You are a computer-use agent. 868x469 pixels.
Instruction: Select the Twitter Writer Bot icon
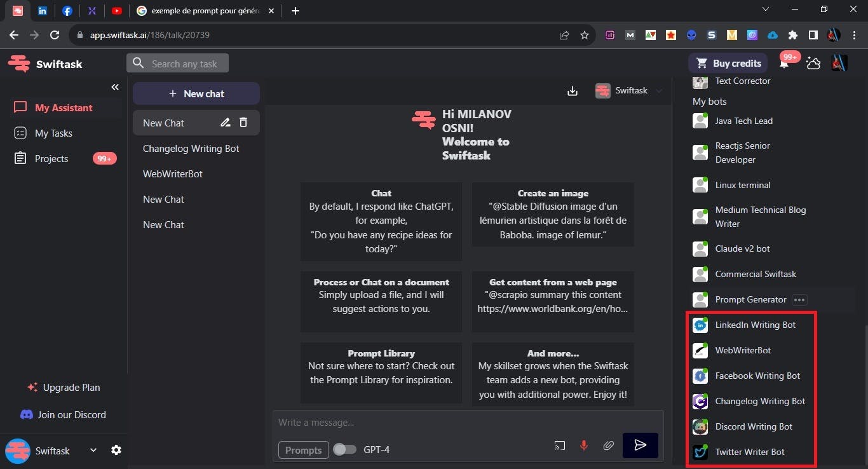pyautogui.click(x=700, y=452)
